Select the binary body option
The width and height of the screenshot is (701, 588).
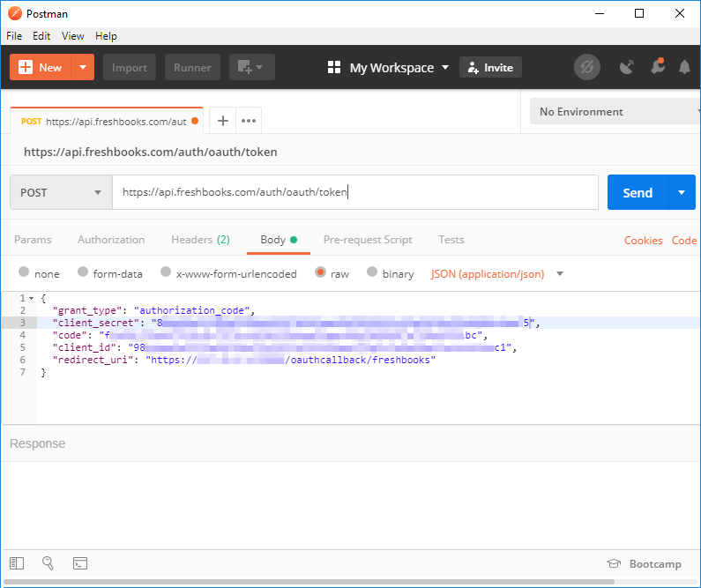(x=372, y=272)
